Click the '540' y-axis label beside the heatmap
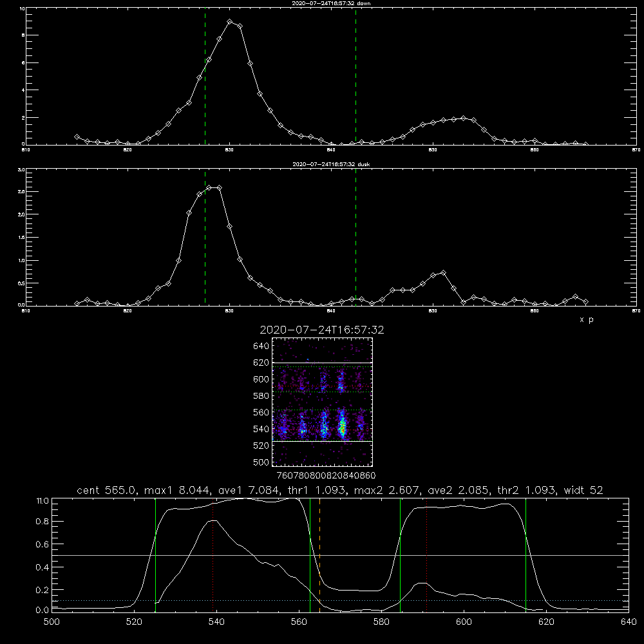Image resolution: width=644 pixels, height=644 pixels. (x=261, y=429)
